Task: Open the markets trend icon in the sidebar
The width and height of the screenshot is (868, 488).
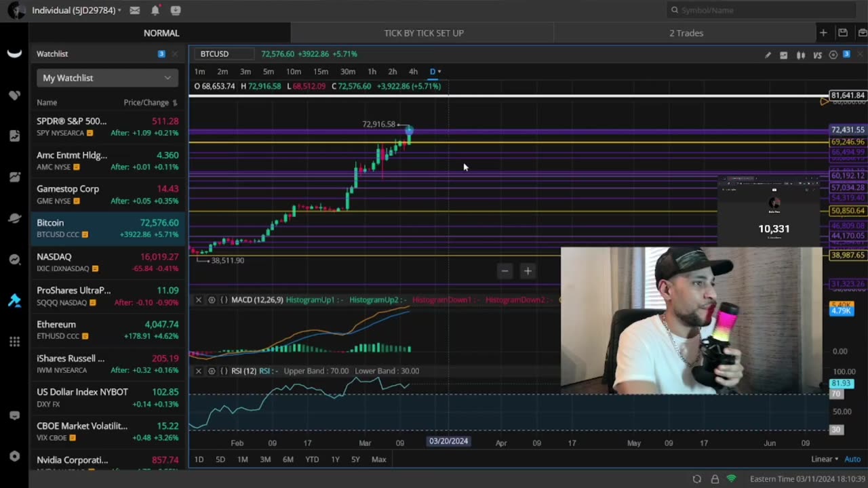Action: click(x=14, y=178)
